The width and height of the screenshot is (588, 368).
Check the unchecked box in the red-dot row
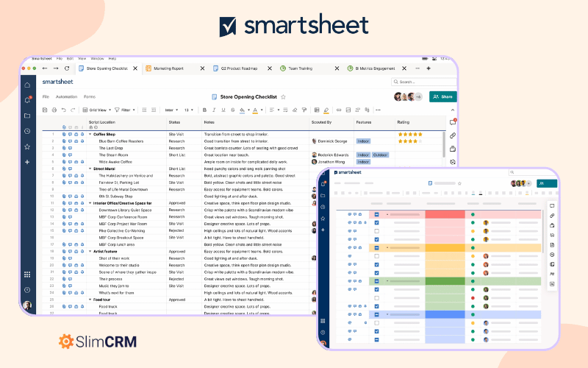pos(376,298)
